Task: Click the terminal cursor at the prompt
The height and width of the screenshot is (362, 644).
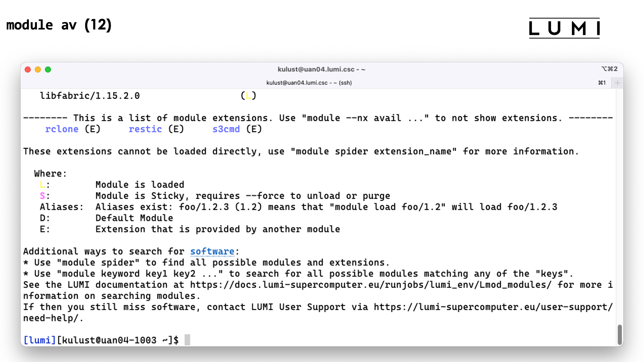Action: coord(187,340)
